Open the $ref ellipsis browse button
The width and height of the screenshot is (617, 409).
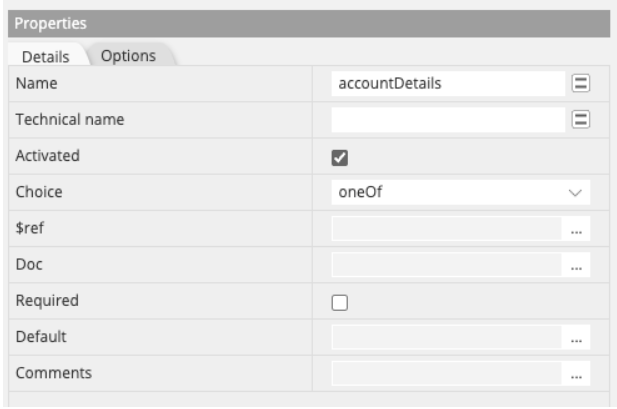[x=576, y=229]
